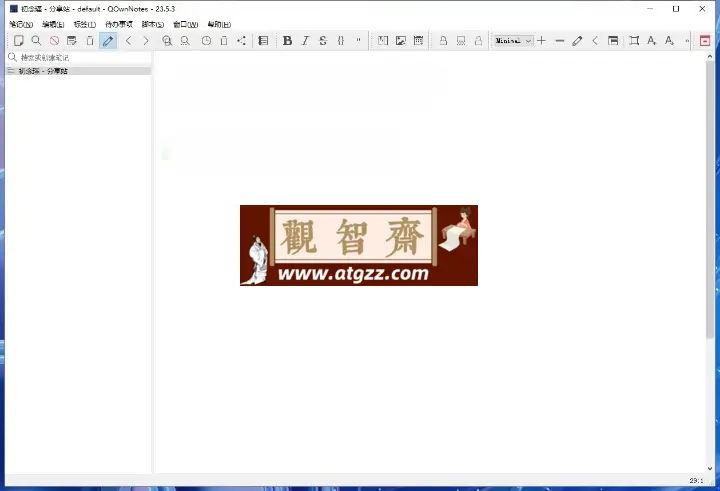The width and height of the screenshot is (720, 491).
Task: Open the 编辑(E) menu
Action: (53, 24)
